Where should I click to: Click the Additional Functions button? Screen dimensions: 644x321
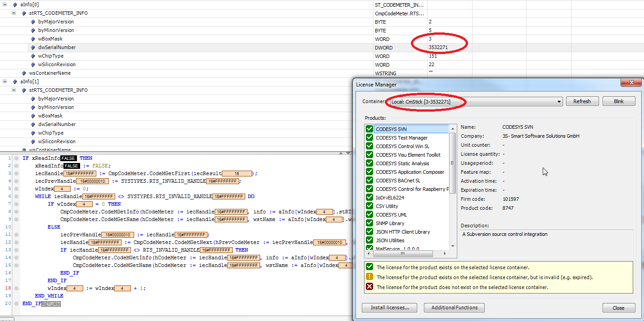[x=454, y=308]
